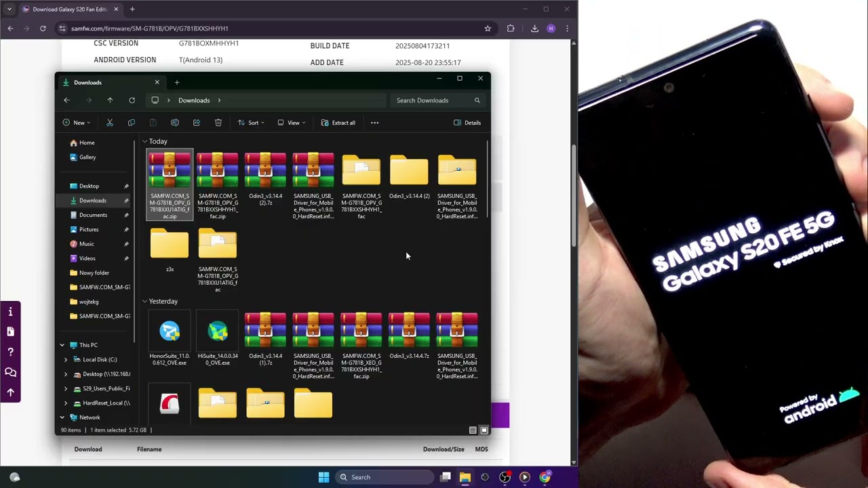868x488 pixels.
Task: Open the View dropdown
Action: click(x=291, y=123)
